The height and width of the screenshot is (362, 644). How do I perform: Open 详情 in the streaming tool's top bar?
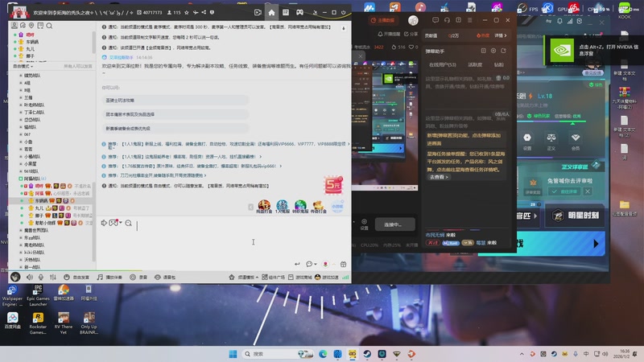(x=500, y=35)
